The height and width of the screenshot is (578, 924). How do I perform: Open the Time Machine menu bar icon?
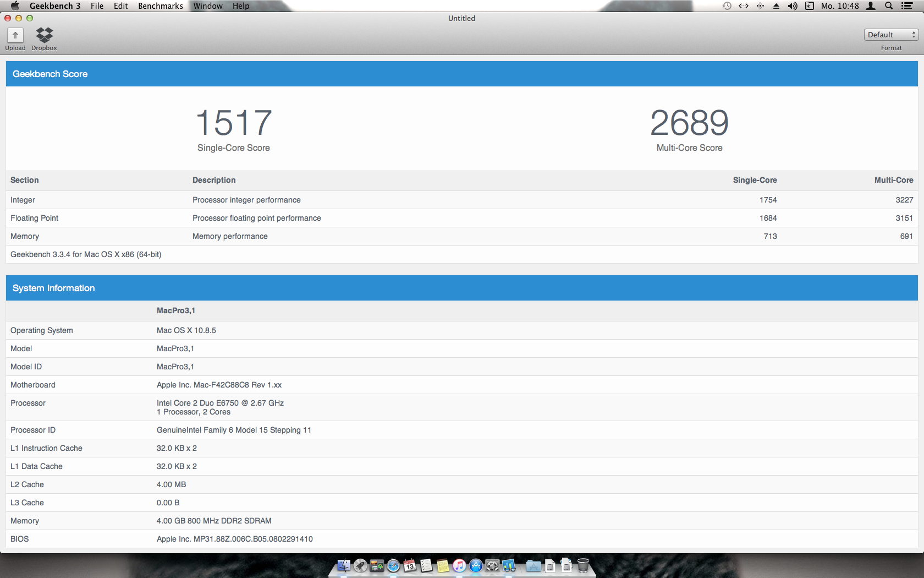tap(727, 6)
